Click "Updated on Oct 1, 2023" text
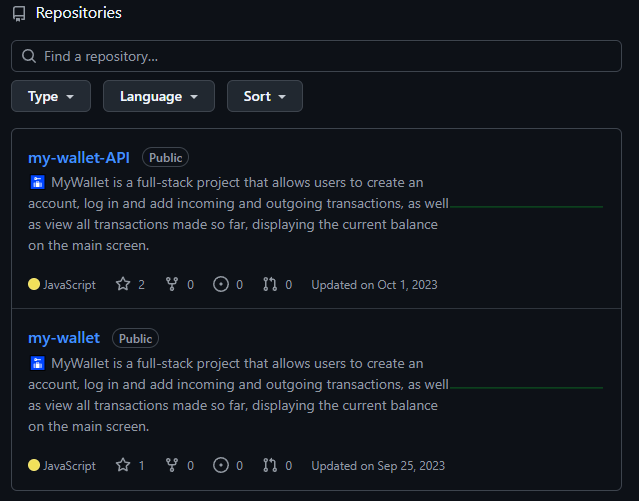Screen dimensions: 639x501 [x=375, y=285]
